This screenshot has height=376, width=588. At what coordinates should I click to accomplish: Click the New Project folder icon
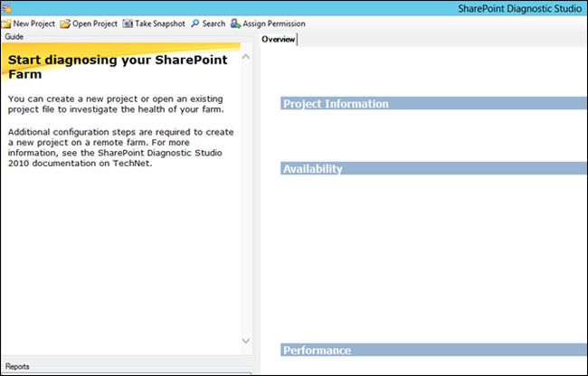[x=6, y=24]
